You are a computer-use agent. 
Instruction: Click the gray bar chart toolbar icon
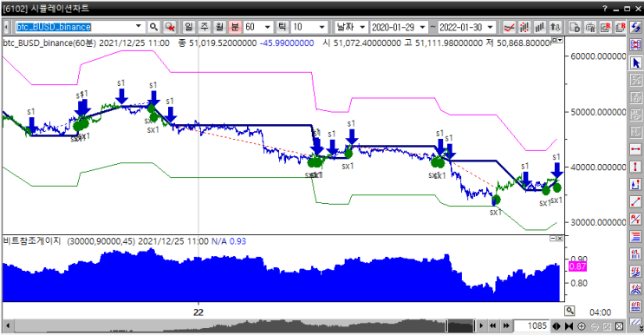tap(540, 28)
